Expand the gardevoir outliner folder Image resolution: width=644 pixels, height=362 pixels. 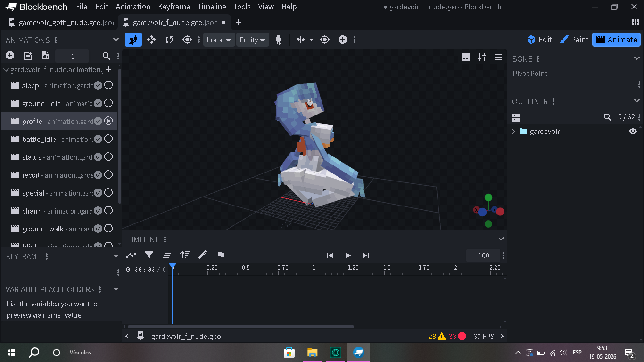point(514,132)
